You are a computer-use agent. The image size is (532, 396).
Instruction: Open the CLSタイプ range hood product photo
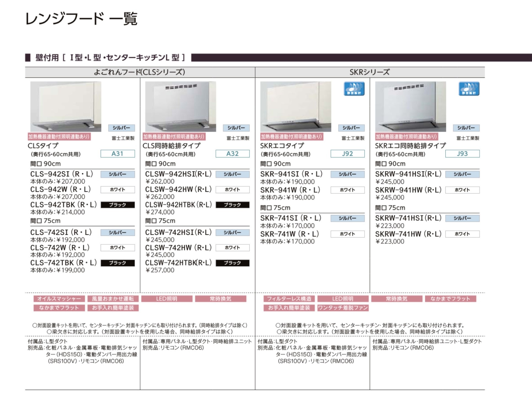pyautogui.click(x=66, y=106)
